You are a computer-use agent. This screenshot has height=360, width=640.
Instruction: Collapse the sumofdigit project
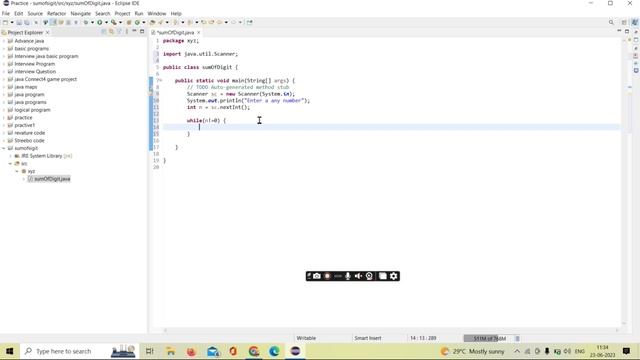pyautogui.click(x=4, y=148)
